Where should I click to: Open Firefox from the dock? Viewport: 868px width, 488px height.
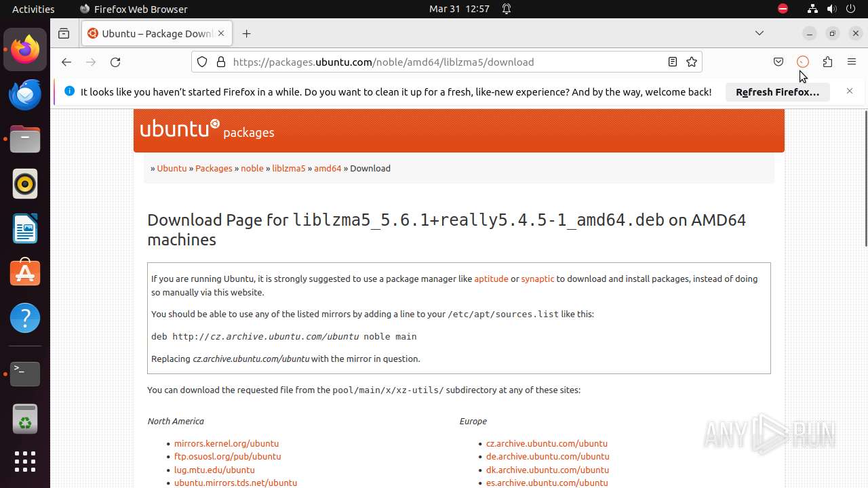click(x=25, y=49)
